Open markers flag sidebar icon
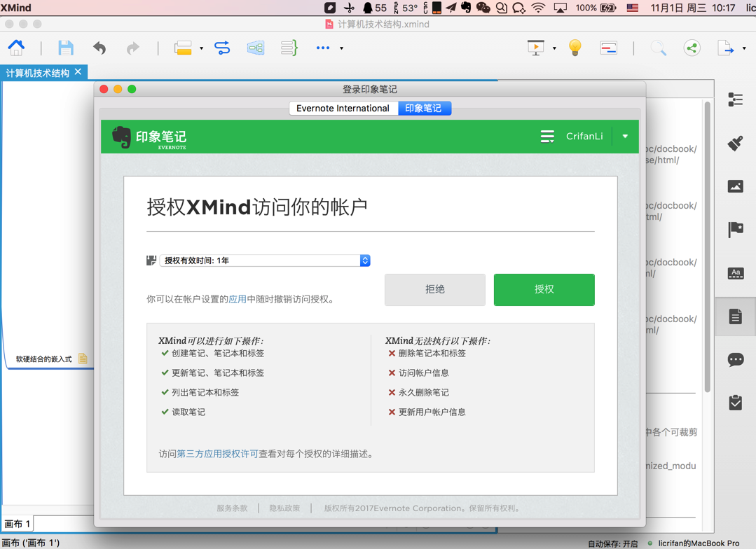The width and height of the screenshot is (756, 549). tap(735, 230)
